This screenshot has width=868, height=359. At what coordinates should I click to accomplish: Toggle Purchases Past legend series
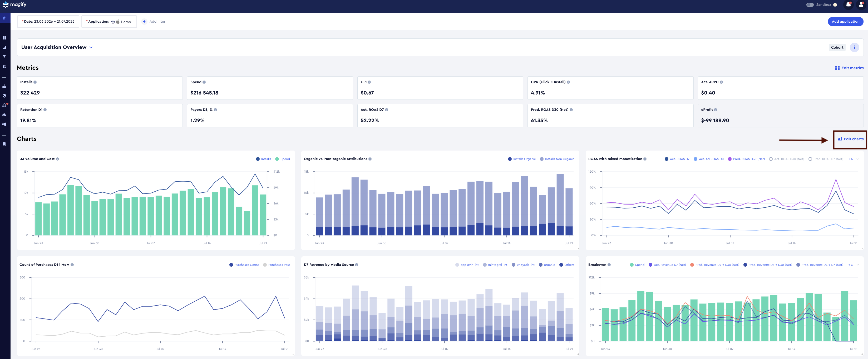277,265
